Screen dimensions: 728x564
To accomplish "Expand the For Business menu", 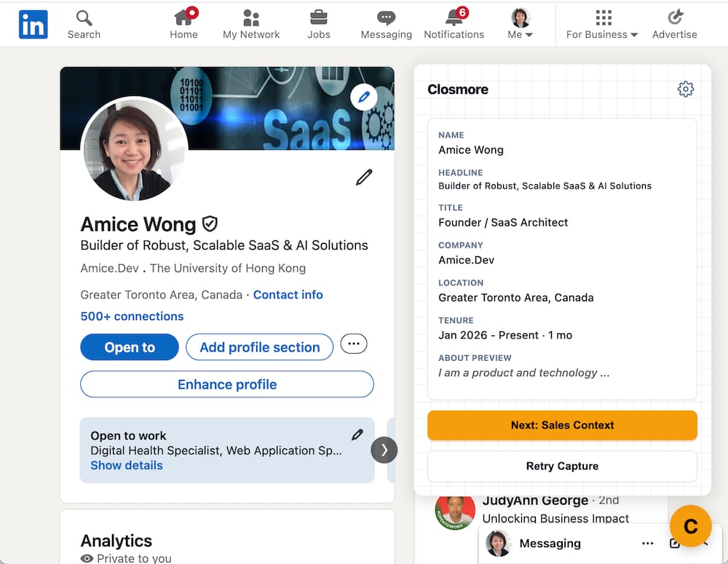I will pyautogui.click(x=601, y=24).
